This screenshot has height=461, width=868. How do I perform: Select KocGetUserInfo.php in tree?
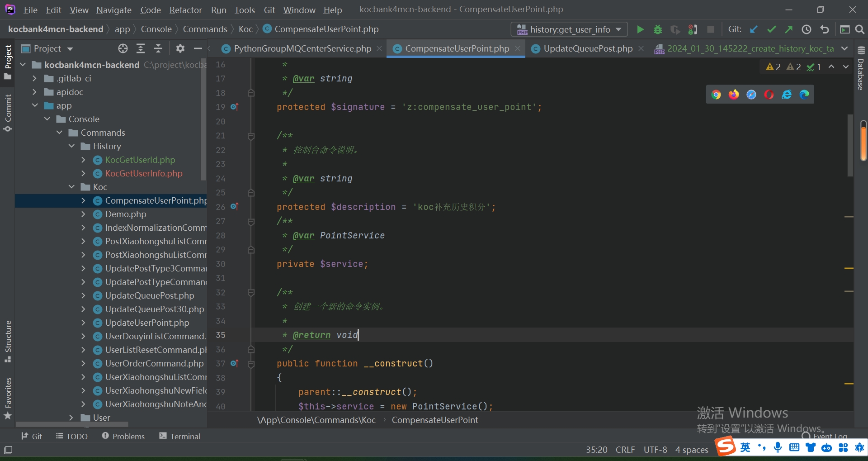pos(144,173)
